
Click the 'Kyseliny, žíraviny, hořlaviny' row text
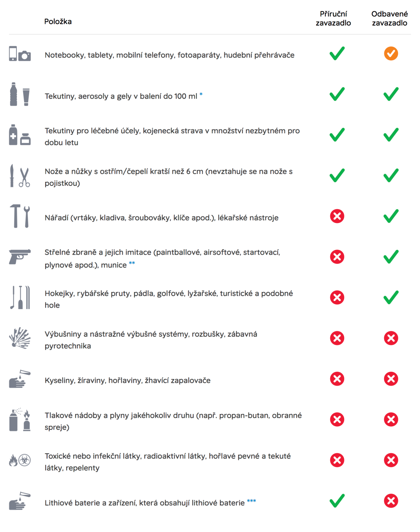click(x=127, y=380)
